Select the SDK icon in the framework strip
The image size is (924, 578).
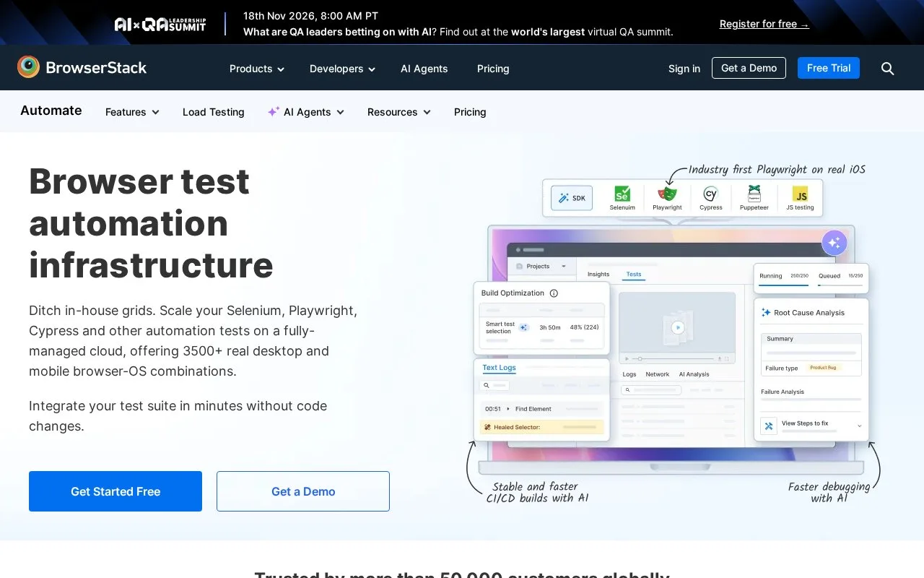[x=572, y=198]
